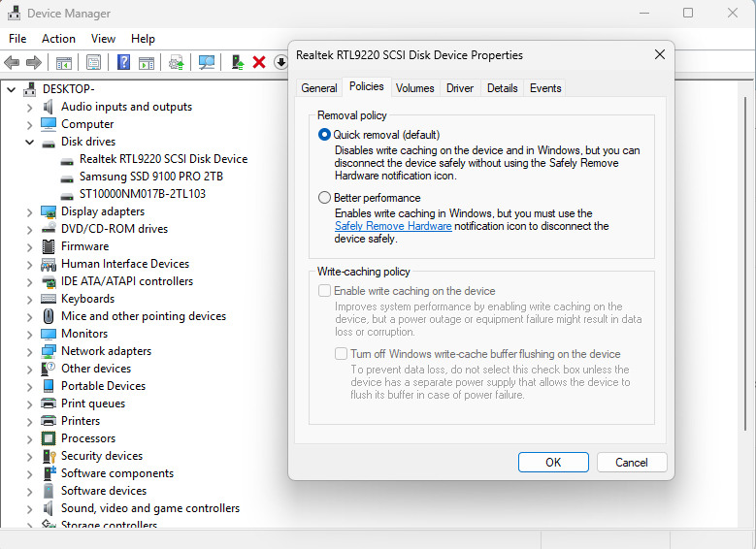Open the Action menu
This screenshot has width=756, height=549.
tap(58, 39)
